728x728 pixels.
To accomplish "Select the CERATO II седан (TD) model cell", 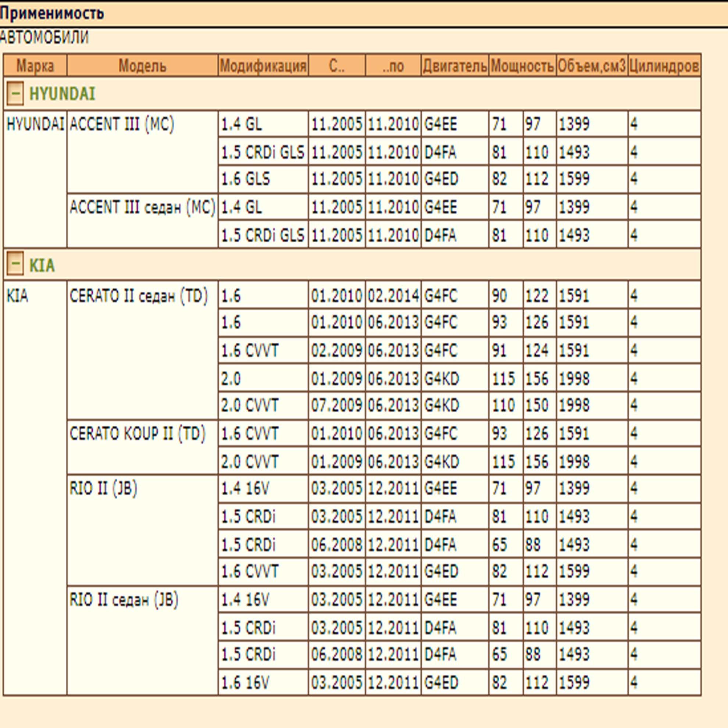I will [142, 350].
